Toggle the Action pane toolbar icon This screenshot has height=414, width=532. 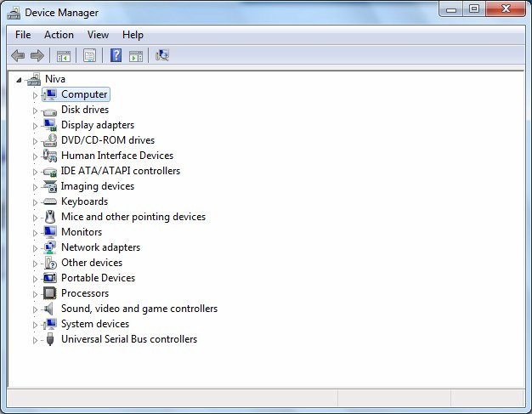coord(136,55)
